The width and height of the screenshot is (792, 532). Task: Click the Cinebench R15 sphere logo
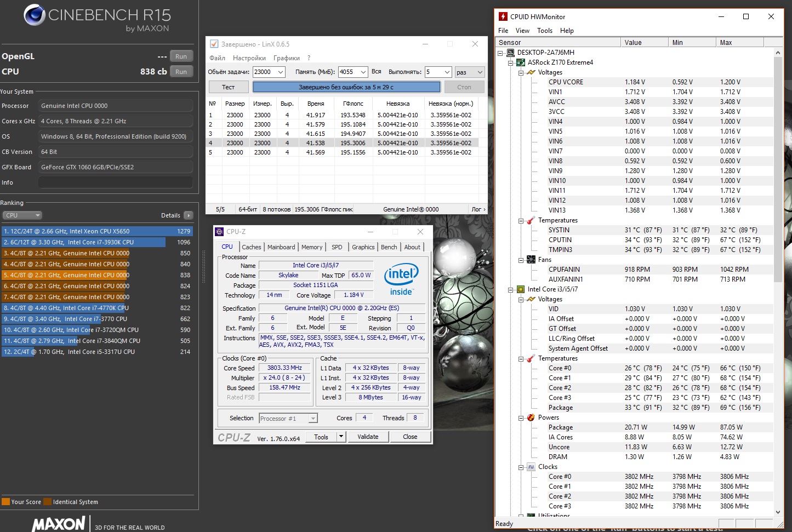coord(35,15)
